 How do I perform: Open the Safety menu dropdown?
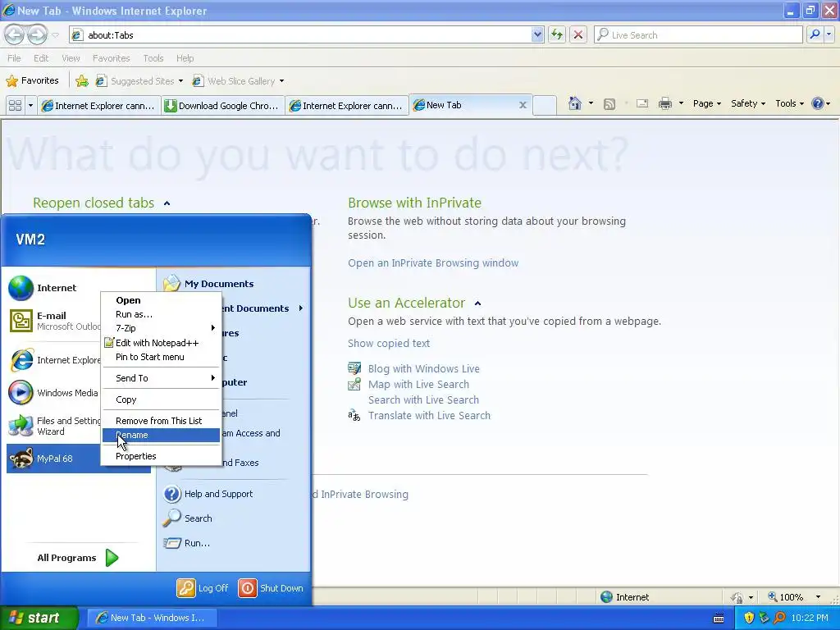(748, 103)
